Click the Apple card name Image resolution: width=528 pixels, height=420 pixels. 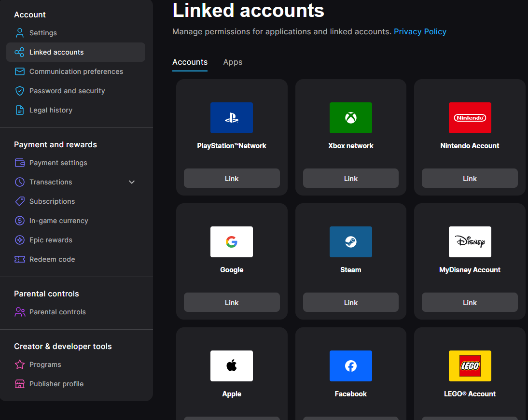232,394
